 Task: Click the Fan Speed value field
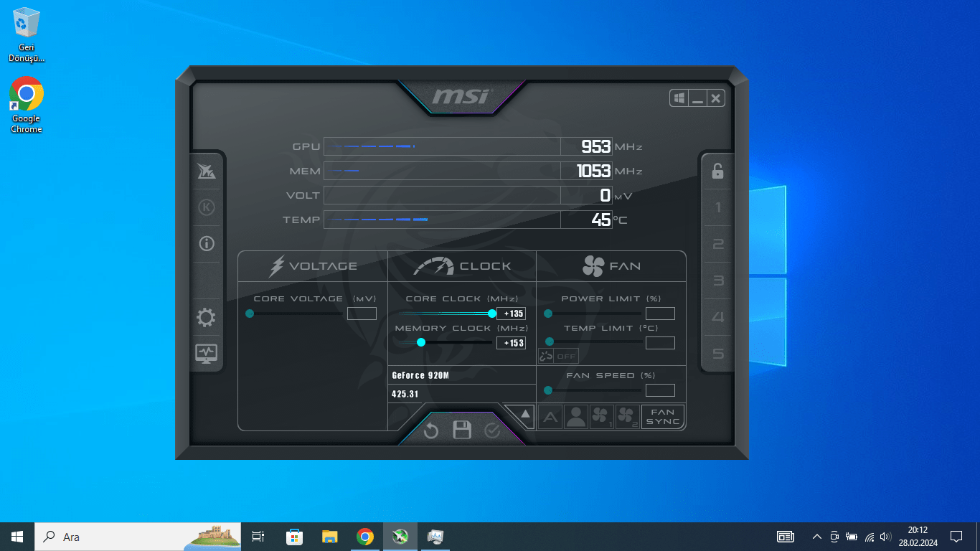tap(660, 390)
